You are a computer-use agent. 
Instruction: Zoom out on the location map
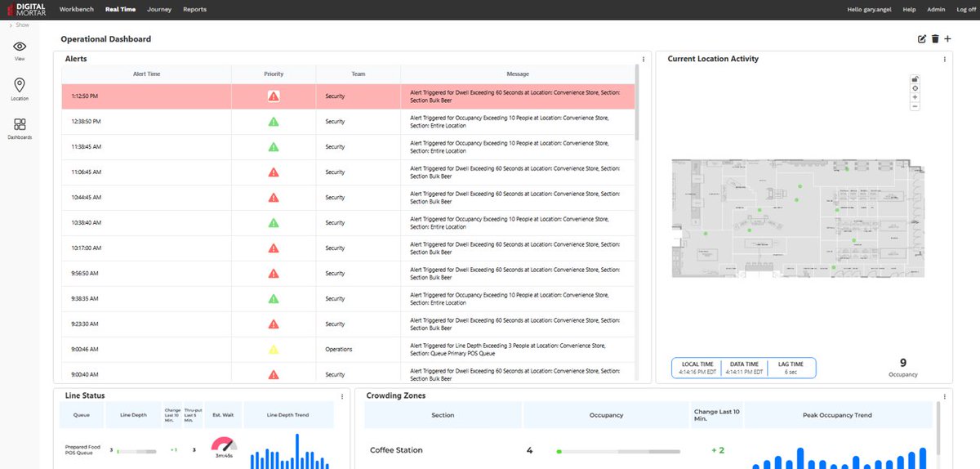coord(915,106)
